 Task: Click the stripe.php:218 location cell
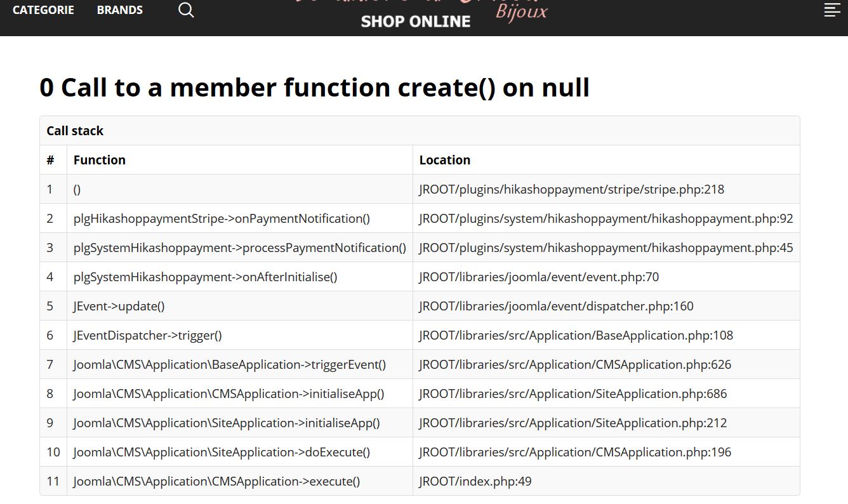(x=571, y=189)
